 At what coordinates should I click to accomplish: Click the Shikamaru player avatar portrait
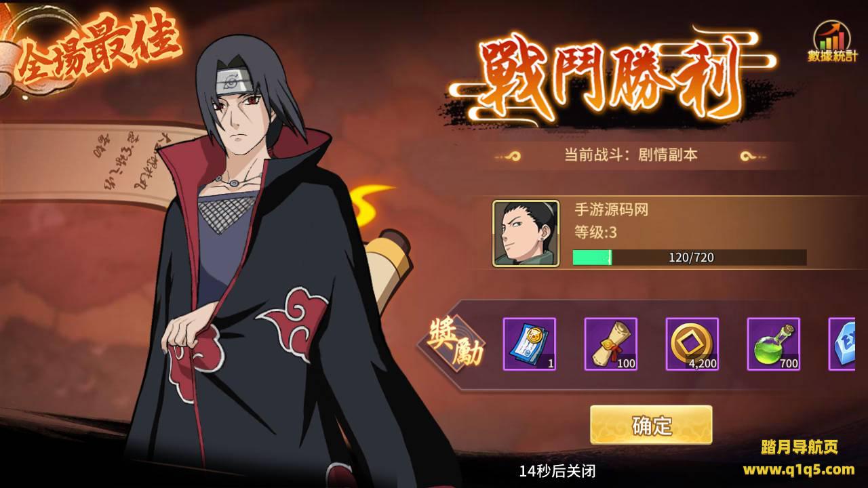[x=526, y=233]
